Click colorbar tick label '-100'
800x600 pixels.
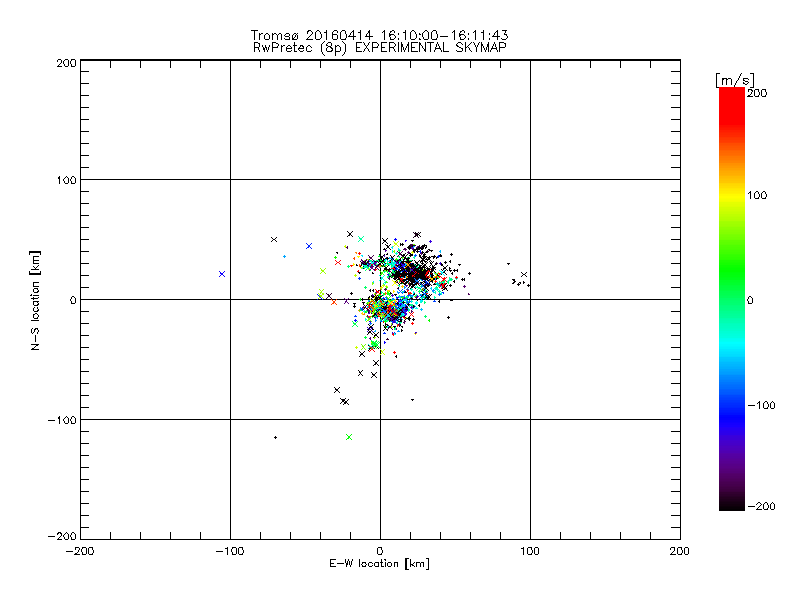coord(761,406)
